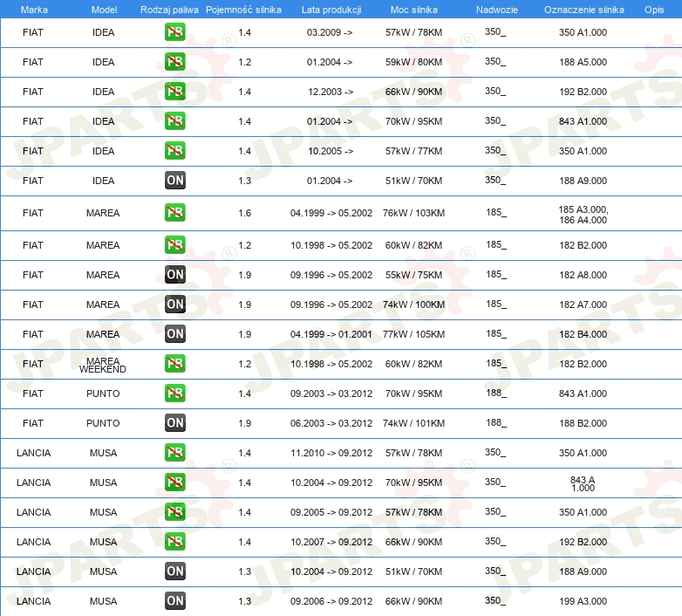
Task: Select engine code 185 A3.000, 186 A4.000
Action: click(x=583, y=215)
